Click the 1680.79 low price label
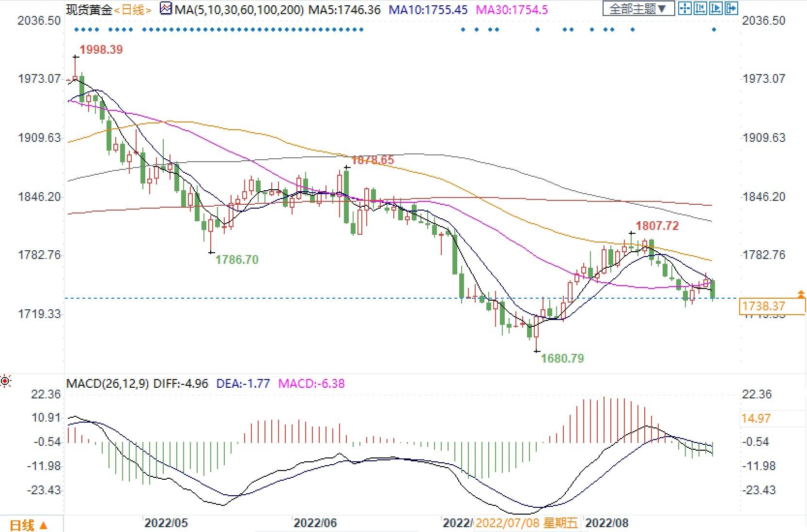The height and width of the screenshot is (532, 807). click(x=562, y=358)
